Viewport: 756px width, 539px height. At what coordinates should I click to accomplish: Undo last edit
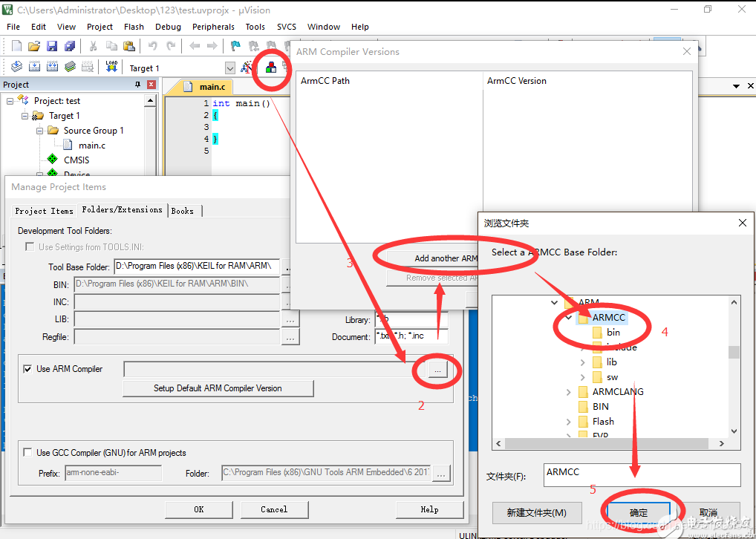[x=153, y=46]
